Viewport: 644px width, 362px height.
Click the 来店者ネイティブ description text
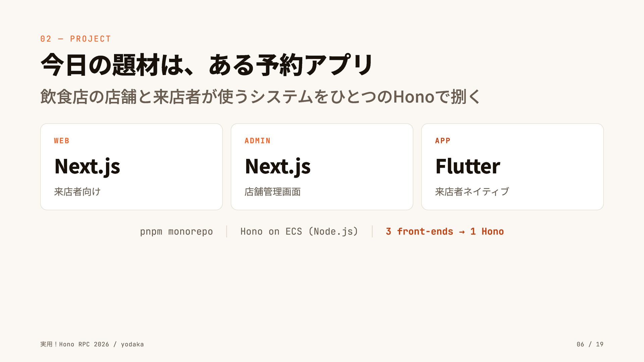coord(472,192)
